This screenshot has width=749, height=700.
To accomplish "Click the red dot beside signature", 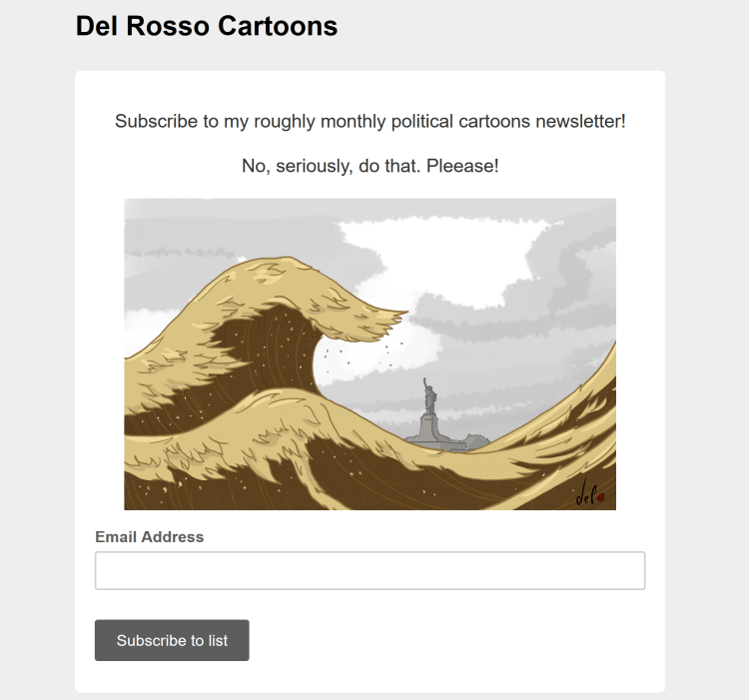I will (600, 495).
